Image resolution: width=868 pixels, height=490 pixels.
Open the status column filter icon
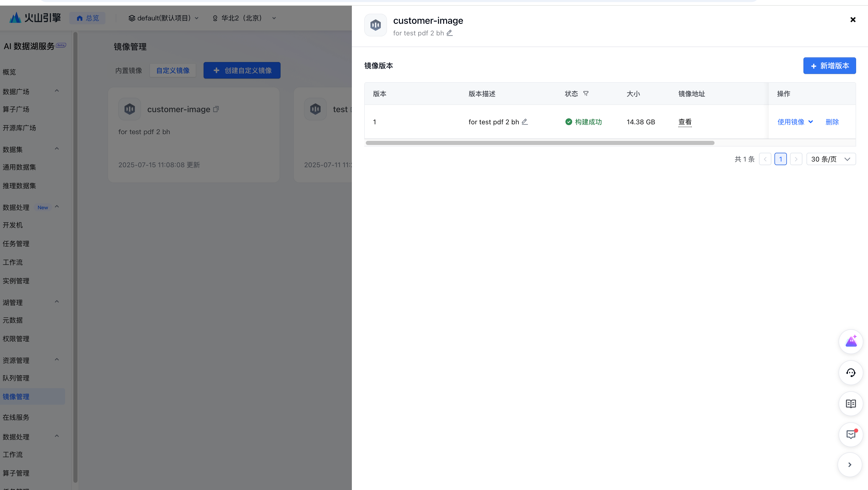pyautogui.click(x=586, y=94)
